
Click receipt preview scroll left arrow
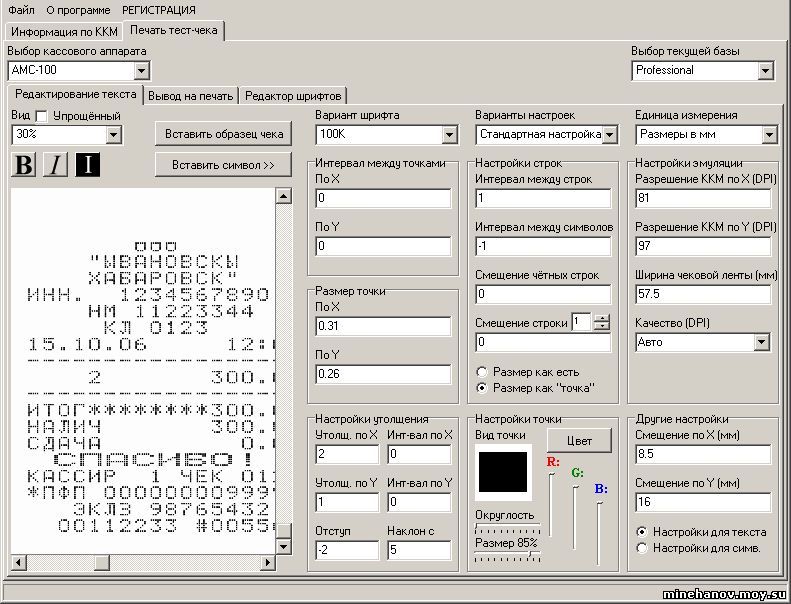[19, 562]
